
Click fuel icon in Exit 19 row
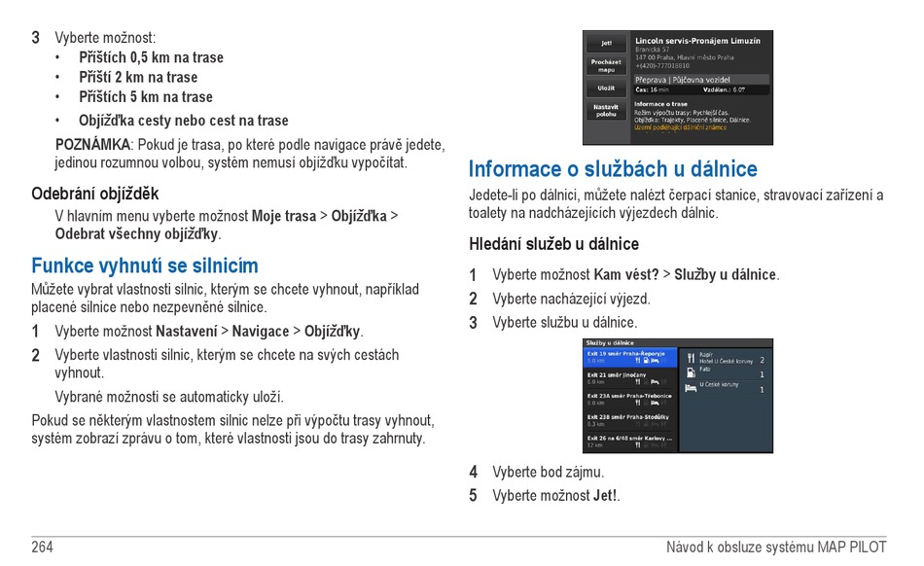click(647, 361)
